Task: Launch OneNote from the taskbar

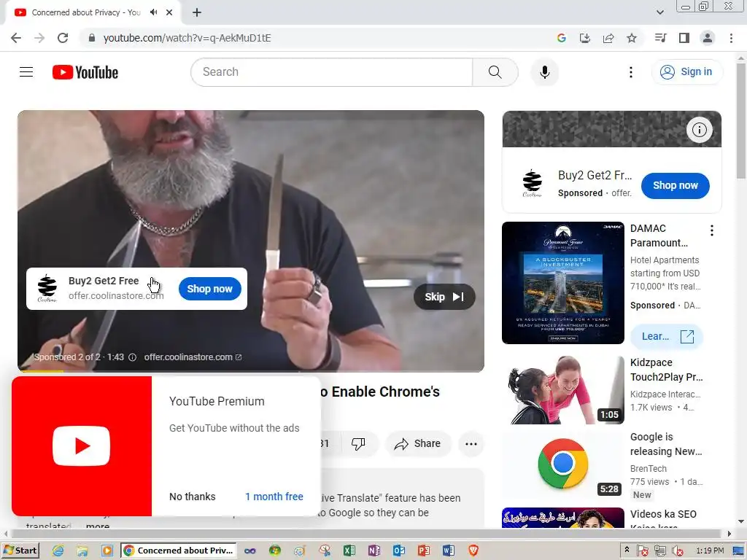Action: (x=374, y=551)
